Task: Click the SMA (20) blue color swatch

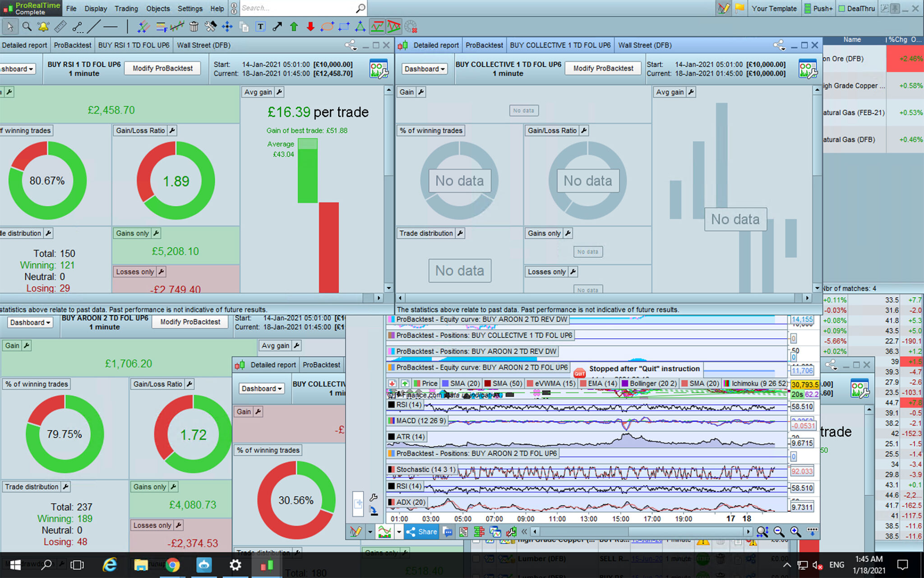Action: click(x=445, y=383)
